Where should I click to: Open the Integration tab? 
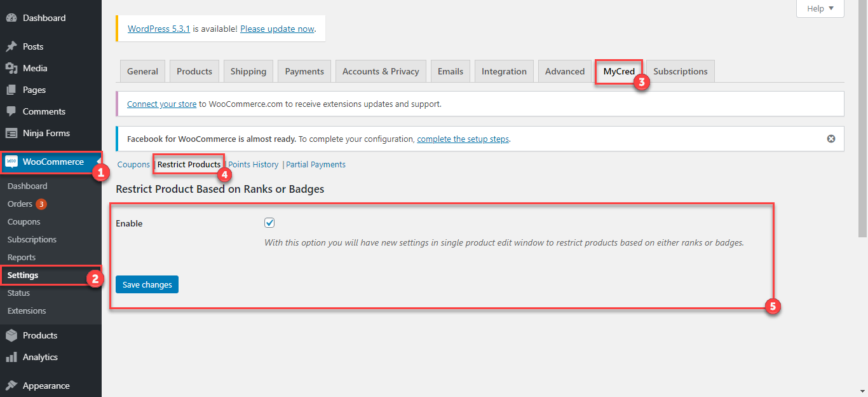[505, 71]
